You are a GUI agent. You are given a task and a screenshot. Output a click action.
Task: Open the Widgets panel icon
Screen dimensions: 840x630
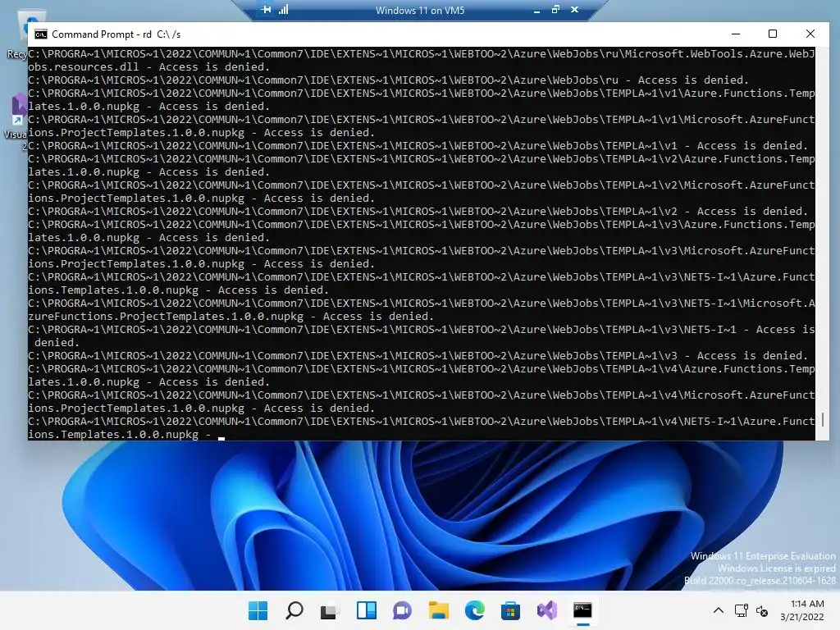(367, 610)
